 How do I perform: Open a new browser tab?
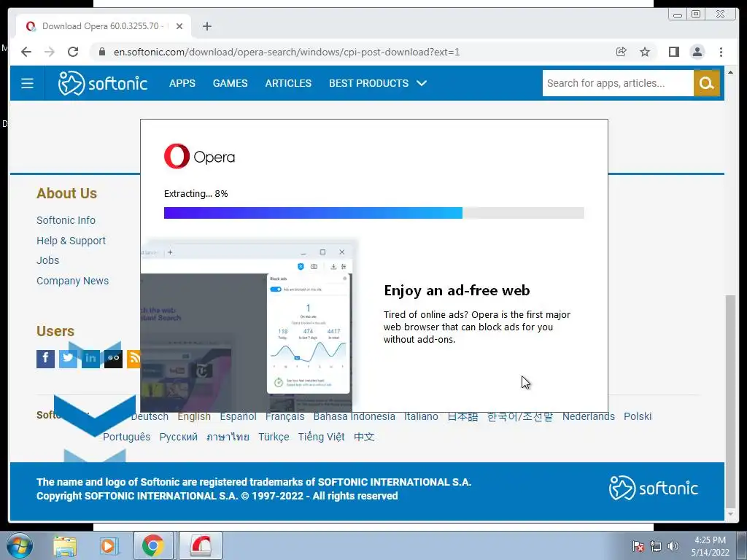[206, 26]
